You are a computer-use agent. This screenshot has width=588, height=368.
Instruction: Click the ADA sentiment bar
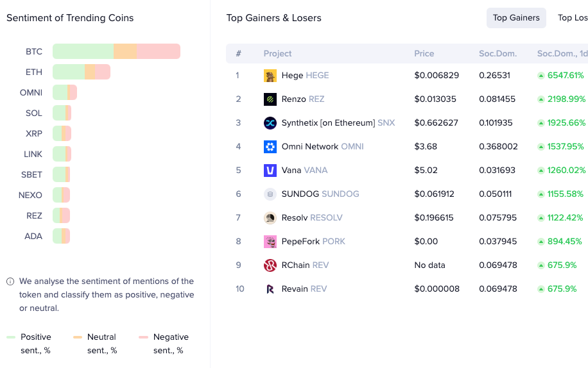point(62,236)
